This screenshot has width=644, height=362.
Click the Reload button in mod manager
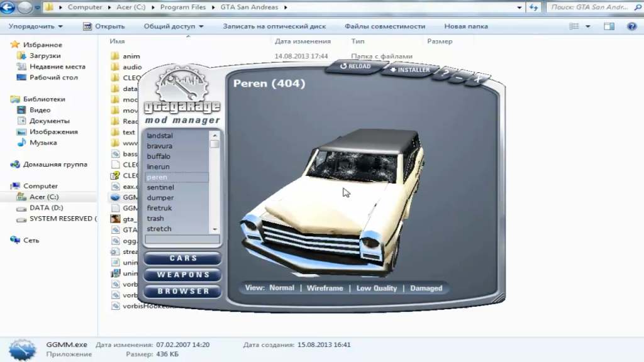point(355,66)
